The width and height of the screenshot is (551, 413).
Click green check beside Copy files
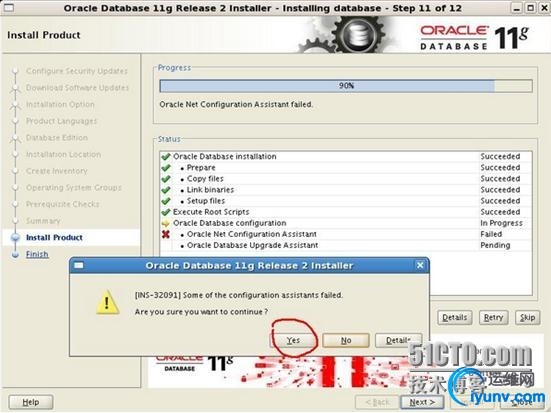pyautogui.click(x=166, y=179)
